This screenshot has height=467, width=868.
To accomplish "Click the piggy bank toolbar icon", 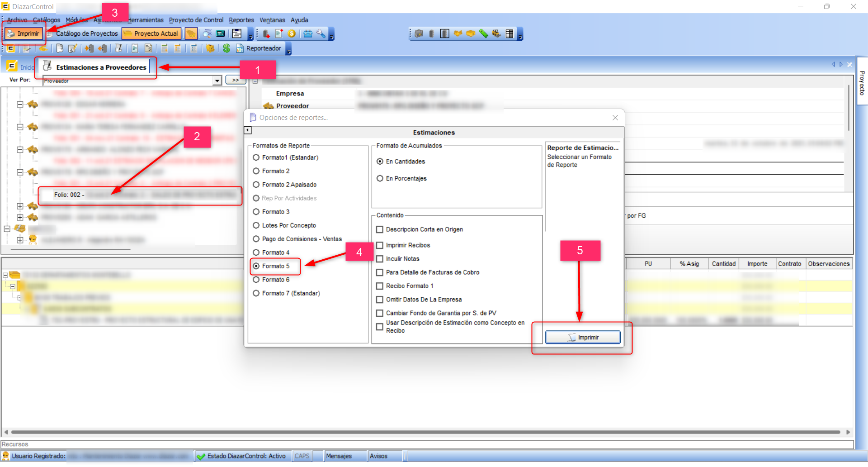I will pyautogui.click(x=210, y=48).
